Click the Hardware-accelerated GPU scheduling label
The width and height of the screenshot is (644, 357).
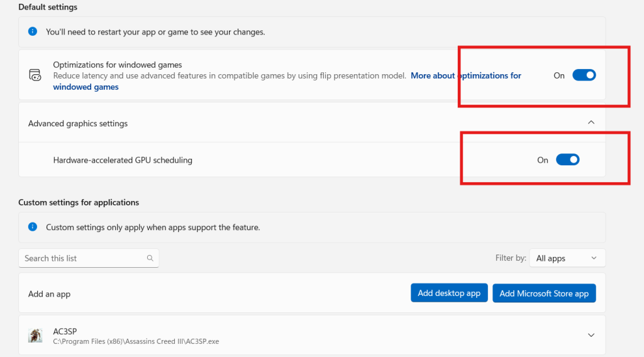tap(123, 160)
